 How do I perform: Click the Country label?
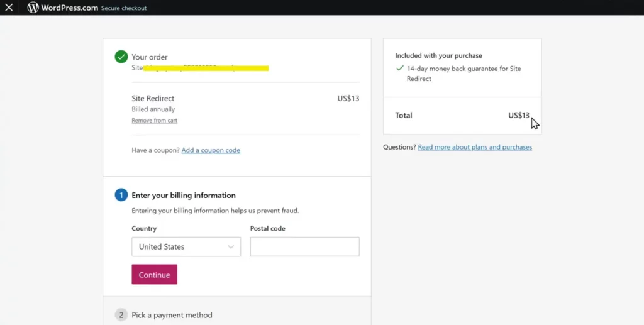coord(144,229)
